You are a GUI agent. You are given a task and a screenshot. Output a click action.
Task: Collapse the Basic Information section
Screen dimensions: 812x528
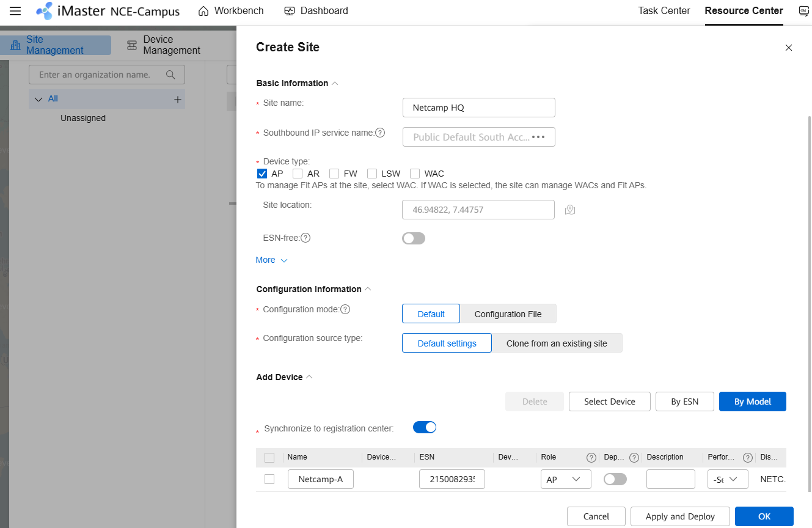pos(335,82)
